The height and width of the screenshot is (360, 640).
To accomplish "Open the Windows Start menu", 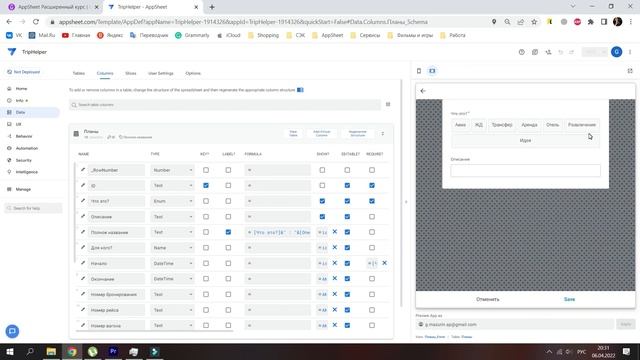I will click(x=9, y=351).
